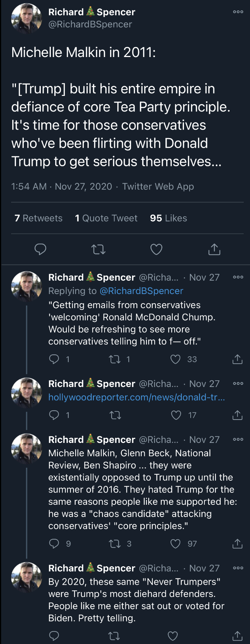Share the main tweet via share icon
The width and height of the screenshot is (250, 644).
[214, 249]
